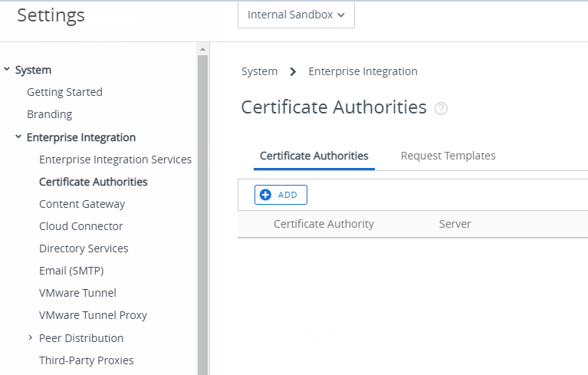Go to Enterprise Integration Services
The height and width of the screenshot is (375, 588).
pos(115,160)
